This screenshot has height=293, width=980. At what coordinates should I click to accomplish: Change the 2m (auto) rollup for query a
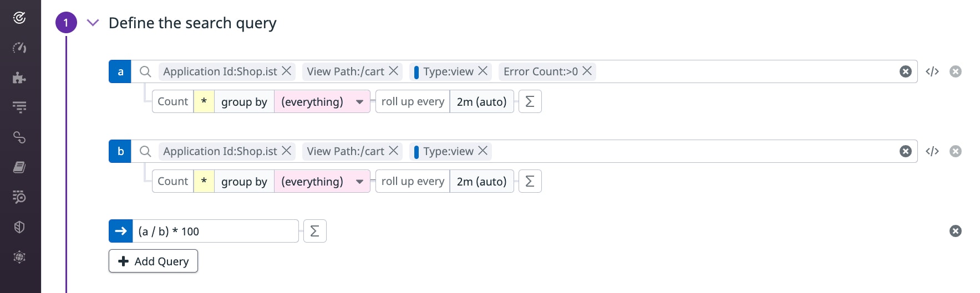481,102
